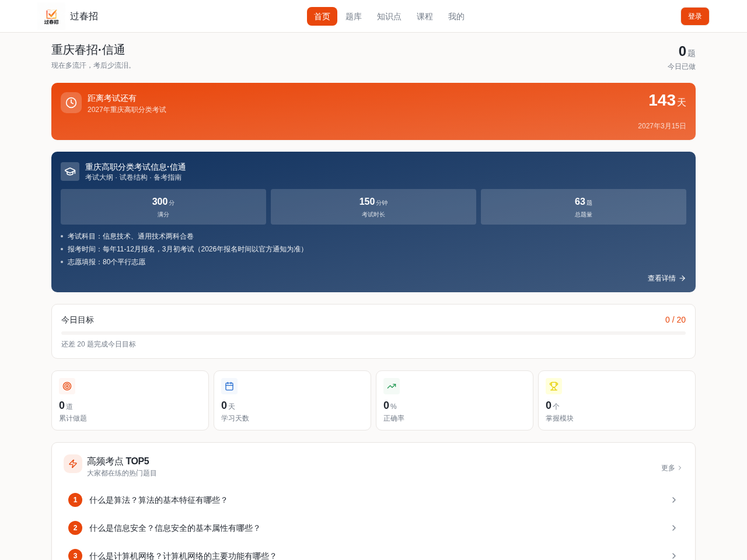Click the 过春招 logo icon
747x560 pixels.
[x=51, y=16]
